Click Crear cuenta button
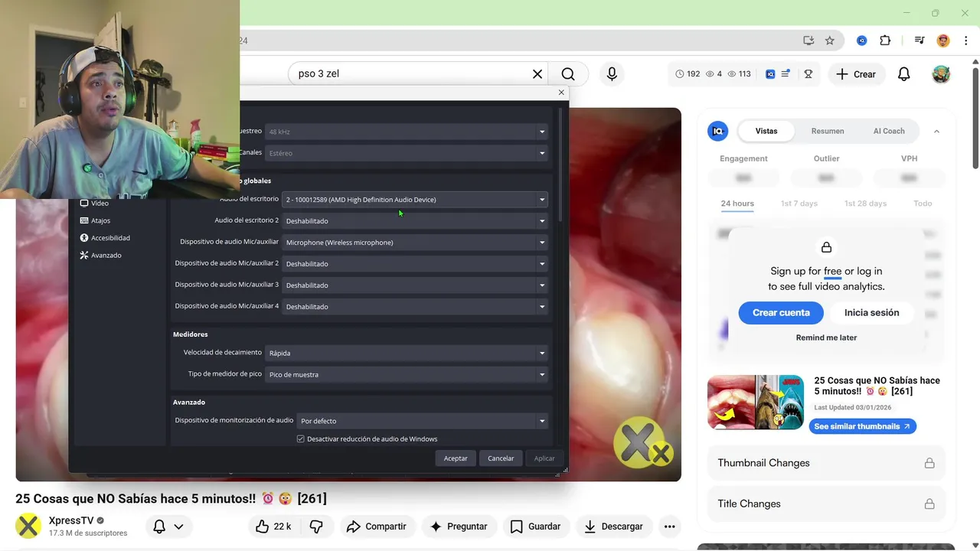Screen dimensions: 980x551 (781, 313)
